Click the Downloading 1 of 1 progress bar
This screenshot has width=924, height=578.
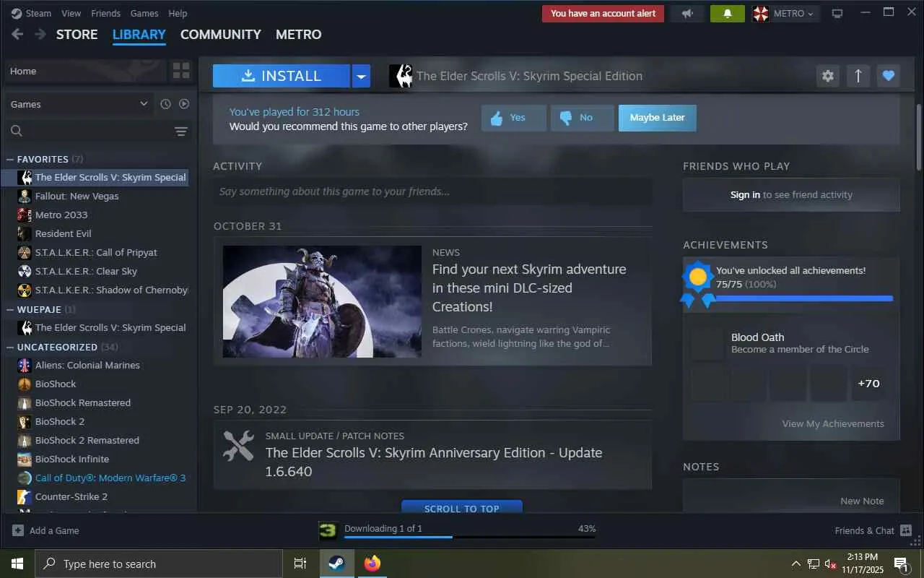tap(470, 537)
